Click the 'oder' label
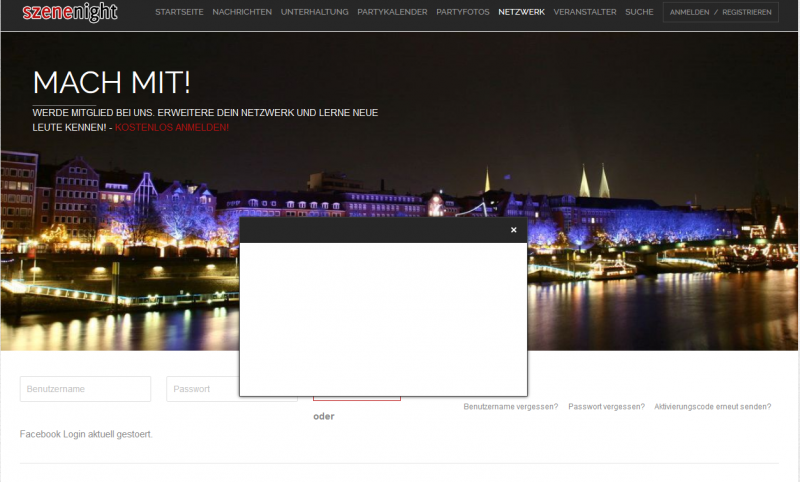Viewport: 800px width, 482px height. pos(323,416)
